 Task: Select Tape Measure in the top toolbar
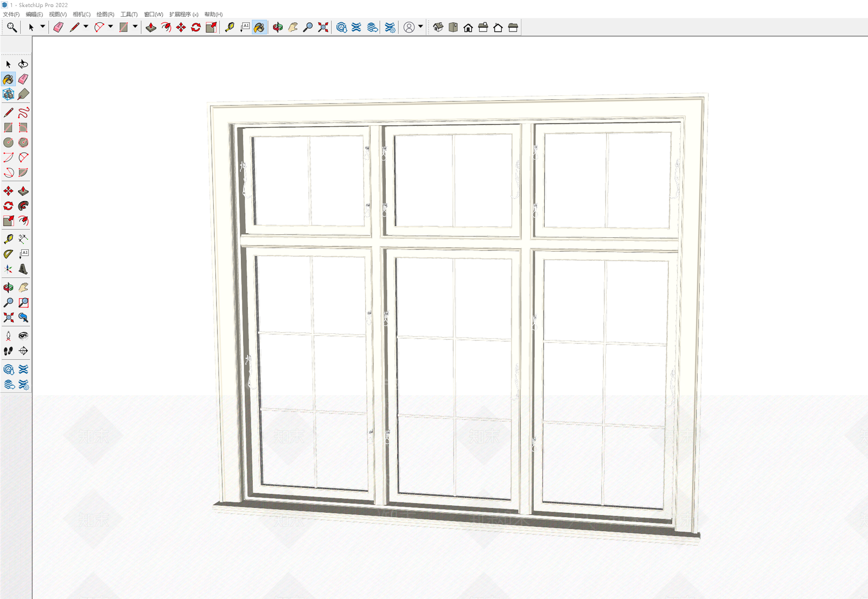coord(229,27)
